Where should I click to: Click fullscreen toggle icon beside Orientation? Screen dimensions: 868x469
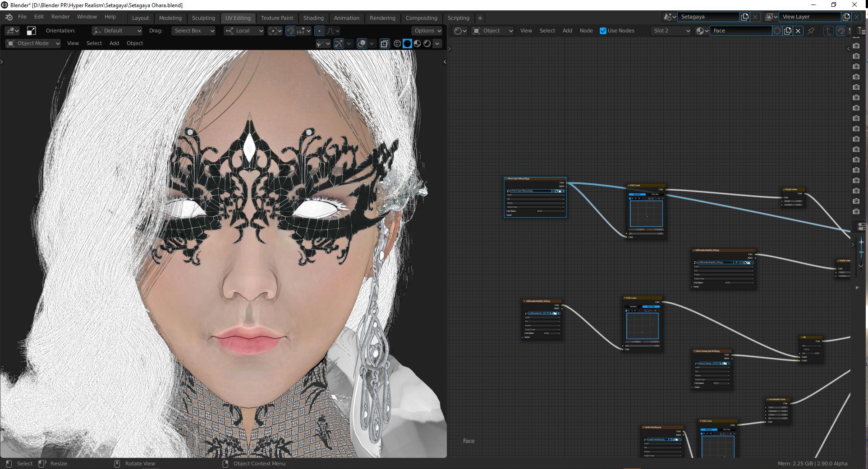click(31, 31)
